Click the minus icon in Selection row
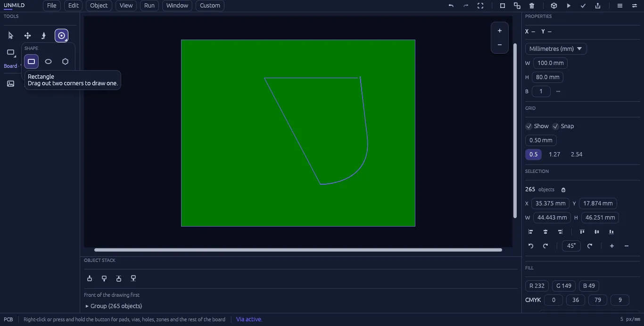The width and height of the screenshot is (644, 326). (x=627, y=246)
